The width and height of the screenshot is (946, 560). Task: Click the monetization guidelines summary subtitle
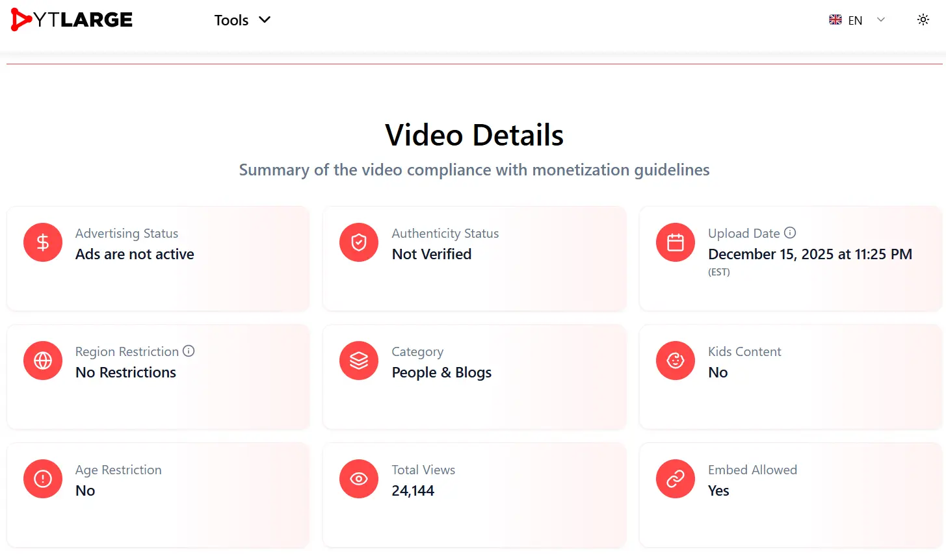pos(474,170)
